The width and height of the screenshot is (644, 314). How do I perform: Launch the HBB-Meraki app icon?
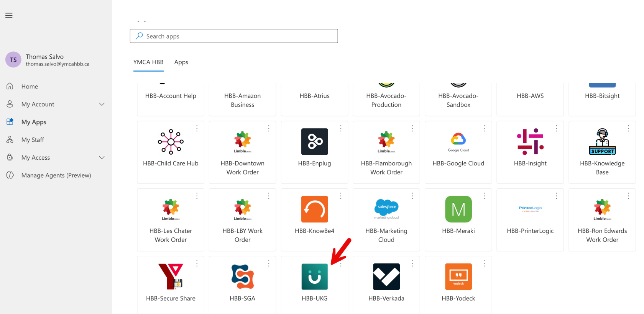point(458,209)
